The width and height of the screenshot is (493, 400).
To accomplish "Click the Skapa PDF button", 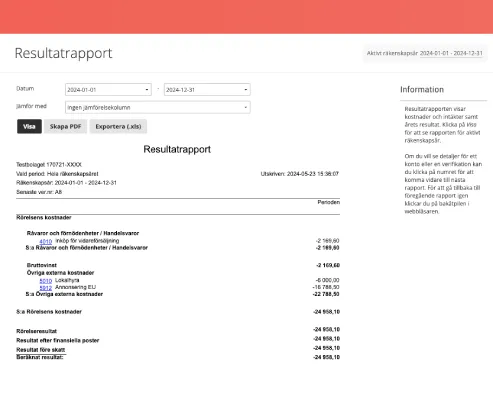I will 65,126.
